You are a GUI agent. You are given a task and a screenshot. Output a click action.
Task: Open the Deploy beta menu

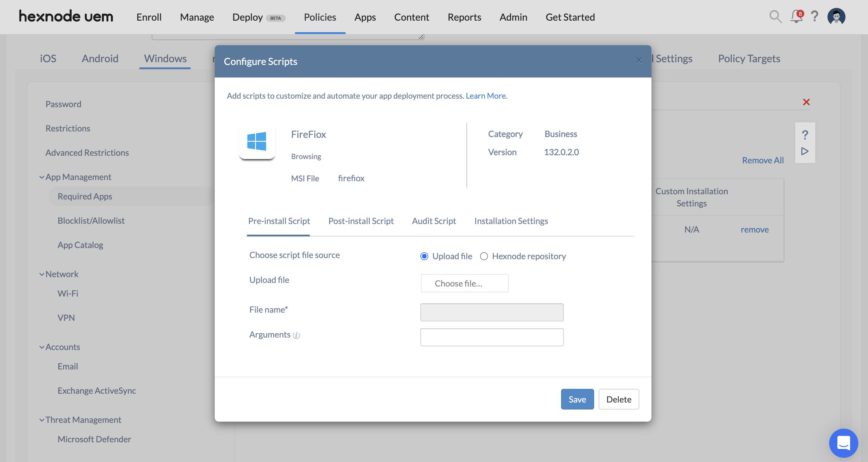[x=259, y=17]
